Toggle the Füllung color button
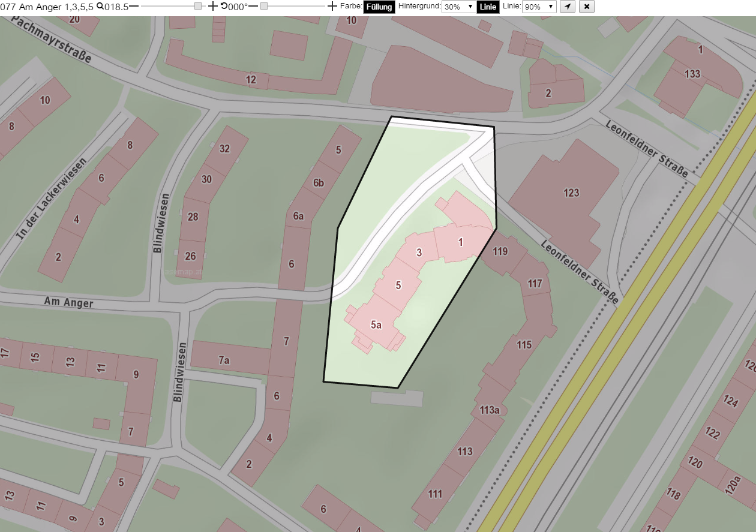The width and height of the screenshot is (756, 532). point(379,7)
